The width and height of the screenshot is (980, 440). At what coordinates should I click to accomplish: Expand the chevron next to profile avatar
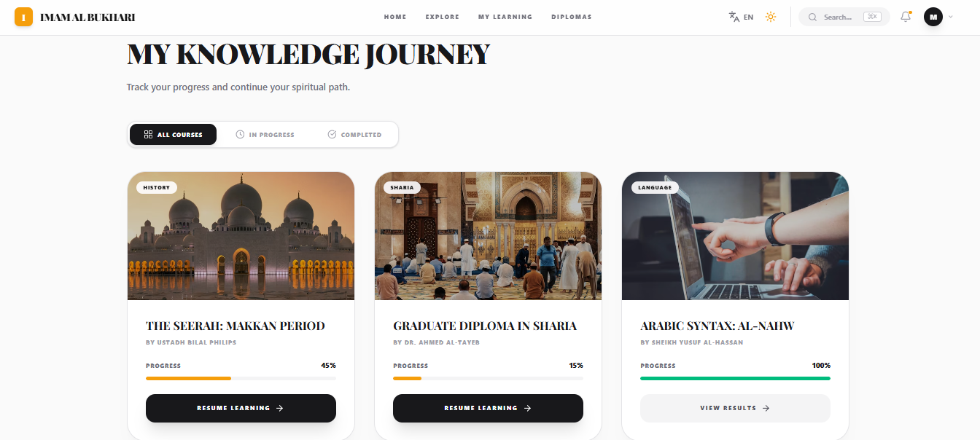tap(950, 17)
